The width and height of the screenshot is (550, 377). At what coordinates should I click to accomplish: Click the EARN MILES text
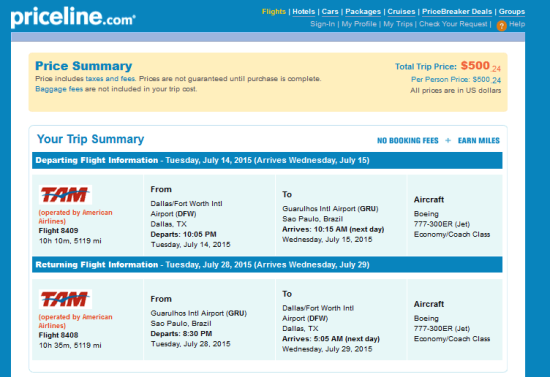click(x=478, y=141)
